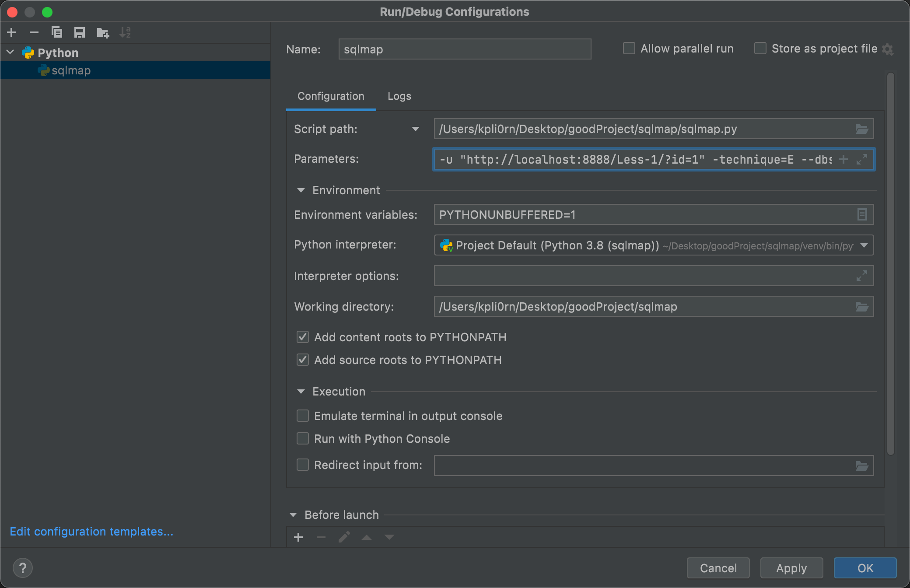
Task: Edit environment variables list icon
Action: pos(862,215)
